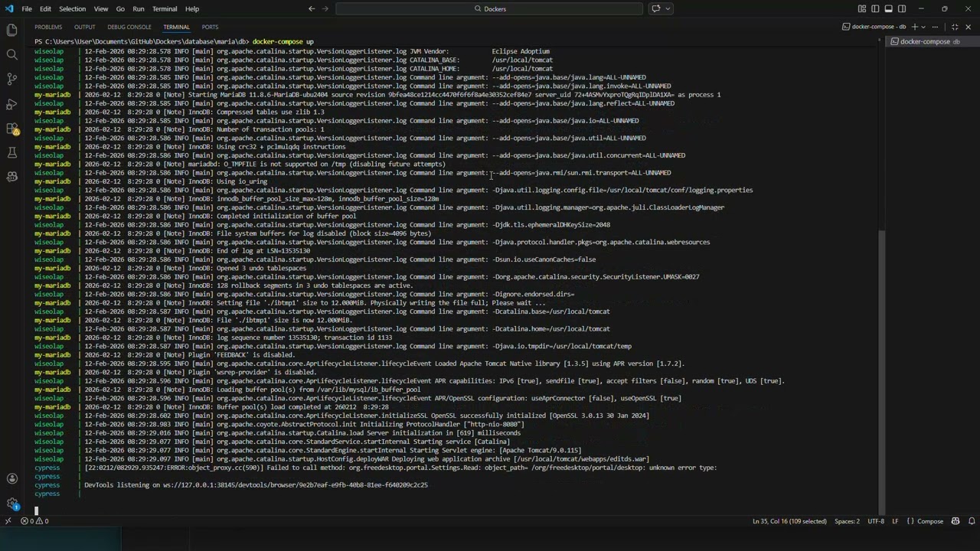Screen dimensions: 980x551
Task: Click the Ln 35, Col 16 status item
Action: (789, 521)
